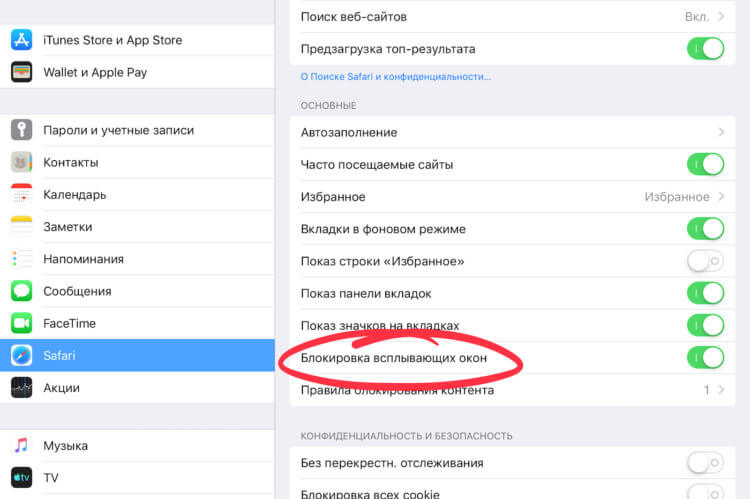
Task: Select Контакты in the sidebar
Action: (x=137, y=162)
